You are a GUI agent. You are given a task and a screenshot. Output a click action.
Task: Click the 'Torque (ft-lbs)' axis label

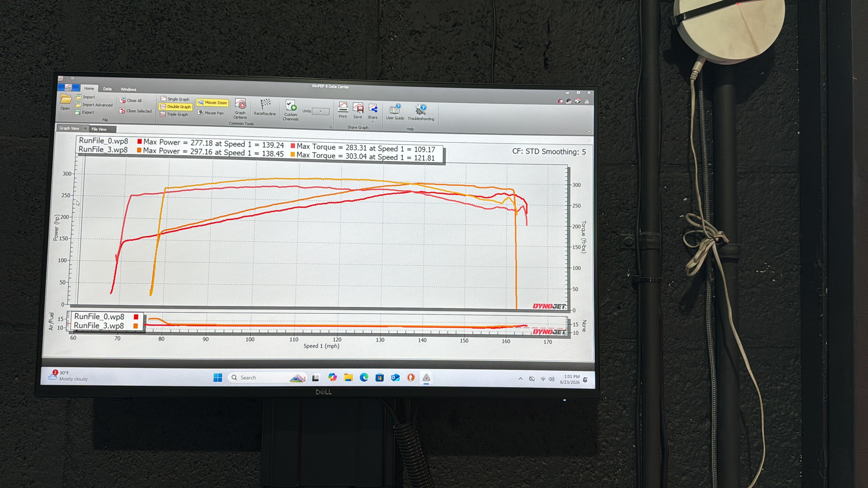click(584, 237)
